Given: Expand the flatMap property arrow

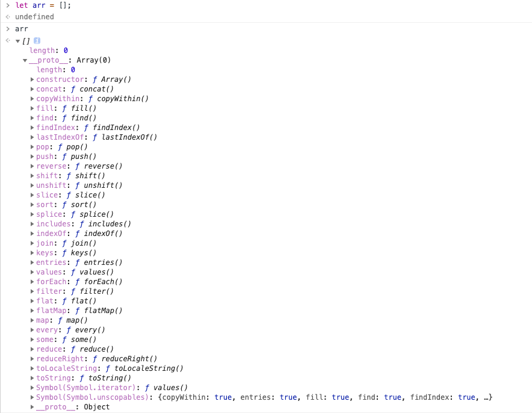Looking at the screenshot, I should coord(32,311).
